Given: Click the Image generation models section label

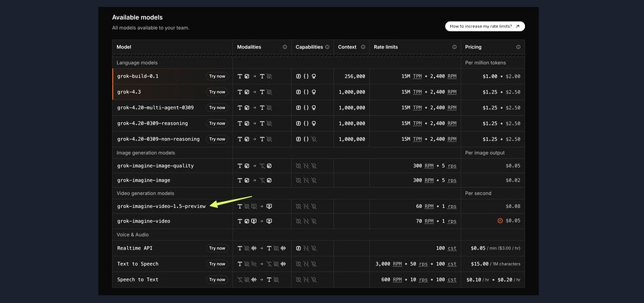Looking at the screenshot, I should pos(146,153).
